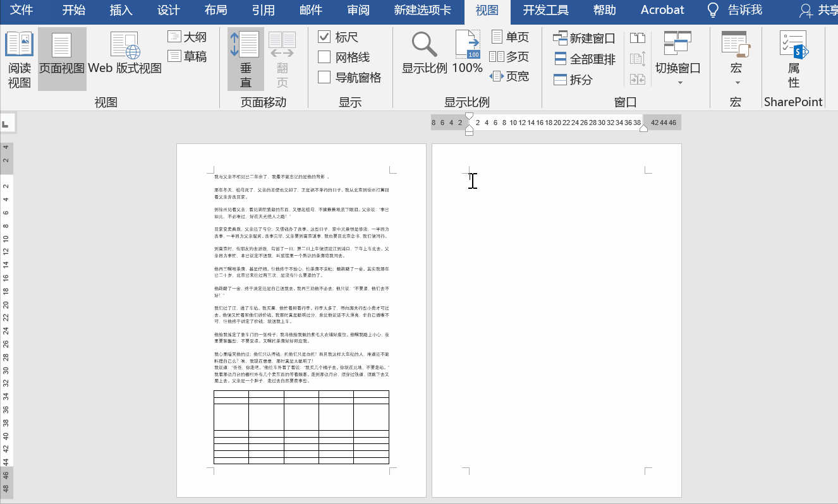838x504 pixels.
Task: Enable the 网格线 gridlines checkbox
Action: point(326,56)
